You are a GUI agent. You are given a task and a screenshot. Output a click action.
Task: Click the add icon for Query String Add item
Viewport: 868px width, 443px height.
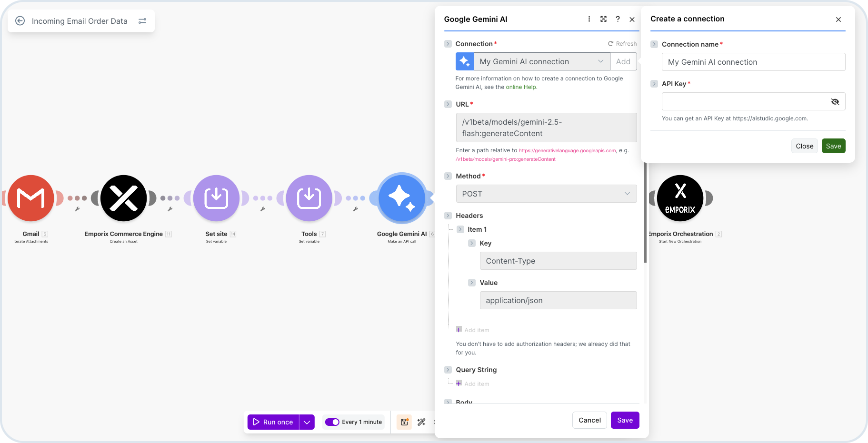(x=459, y=383)
